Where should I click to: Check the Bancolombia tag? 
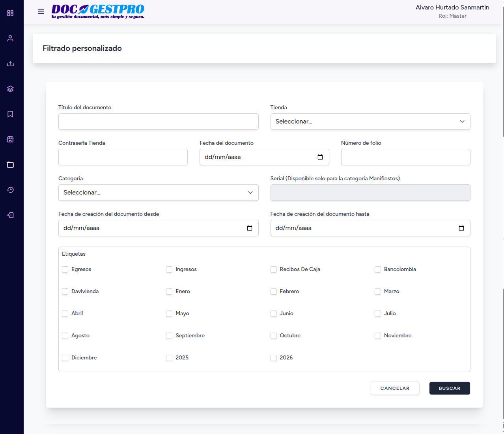point(378,269)
